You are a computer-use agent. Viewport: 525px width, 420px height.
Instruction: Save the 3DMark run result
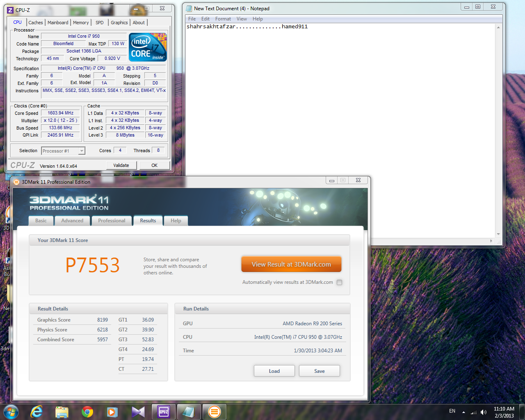[x=319, y=371]
